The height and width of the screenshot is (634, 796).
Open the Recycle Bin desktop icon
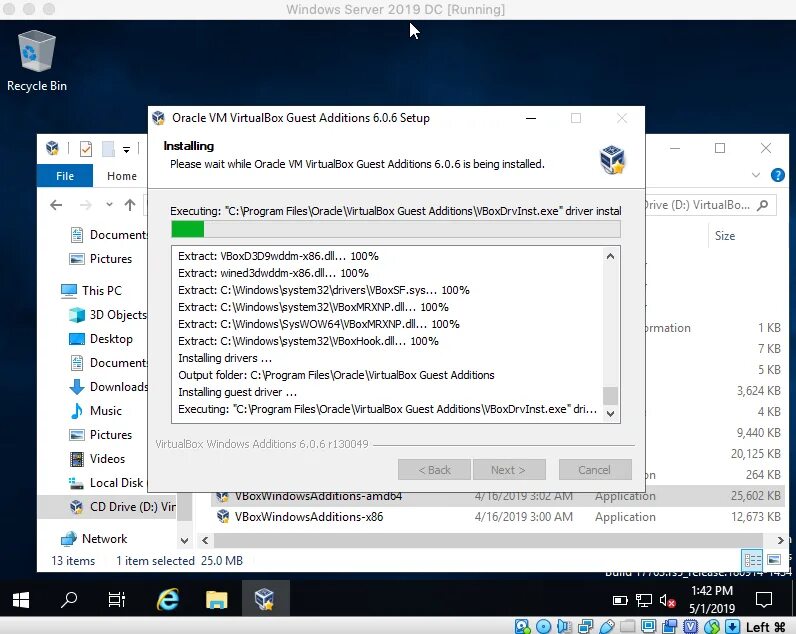(x=37, y=61)
